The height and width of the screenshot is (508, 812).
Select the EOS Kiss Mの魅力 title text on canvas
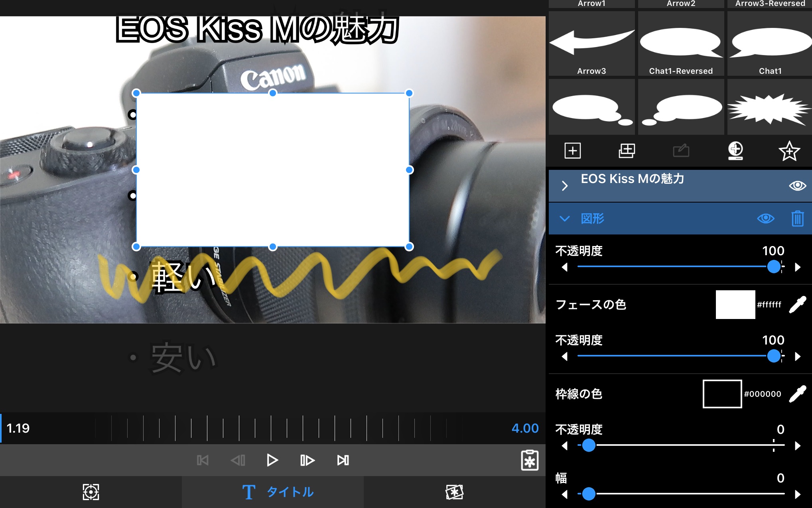click(x=257, y=29)
